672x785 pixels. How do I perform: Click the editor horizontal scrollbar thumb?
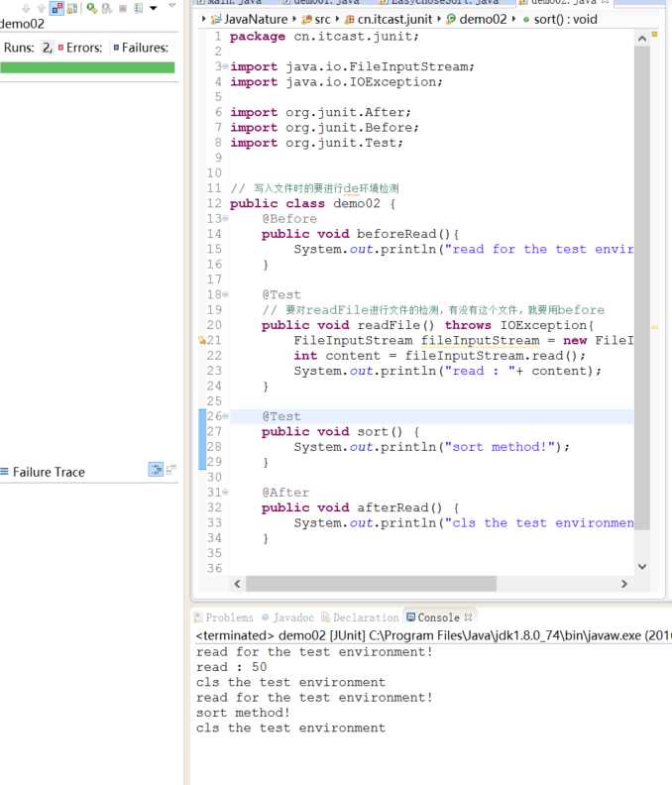coord(371,584)
